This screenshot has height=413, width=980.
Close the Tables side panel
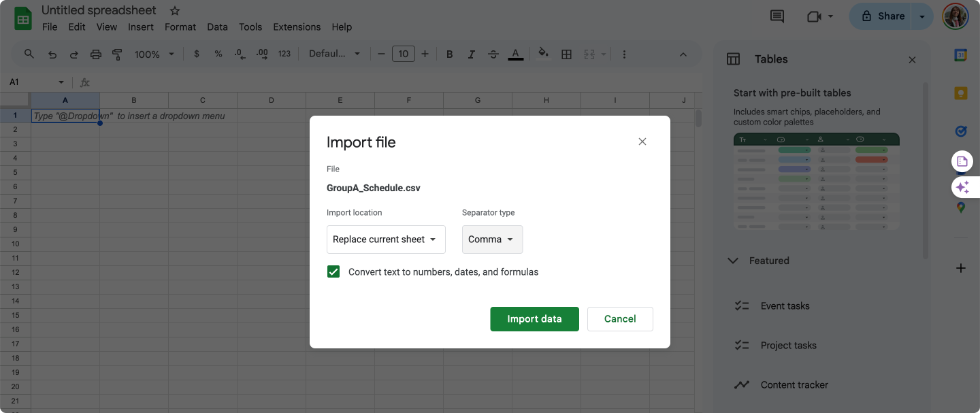click(912, 60)
